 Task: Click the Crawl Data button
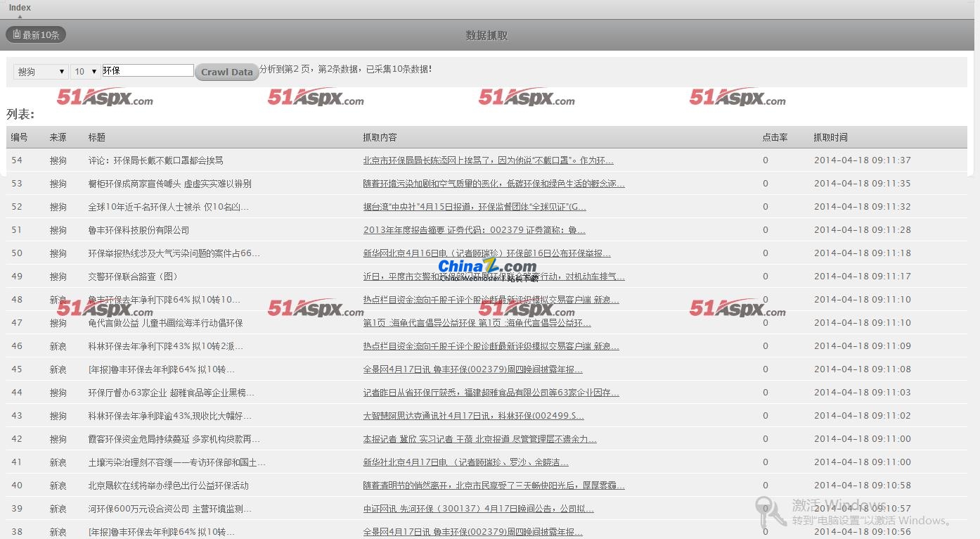pos(226,72)
